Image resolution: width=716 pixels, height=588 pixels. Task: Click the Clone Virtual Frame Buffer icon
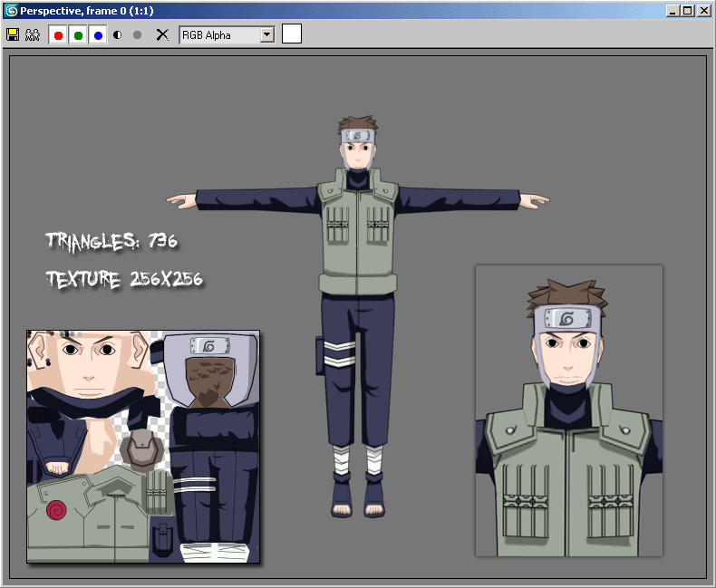33,34
